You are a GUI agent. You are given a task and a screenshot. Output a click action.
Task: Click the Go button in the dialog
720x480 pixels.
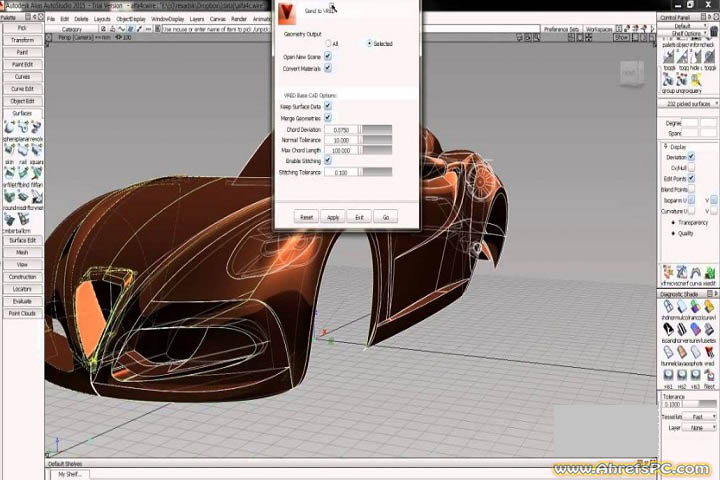point(386,217)
